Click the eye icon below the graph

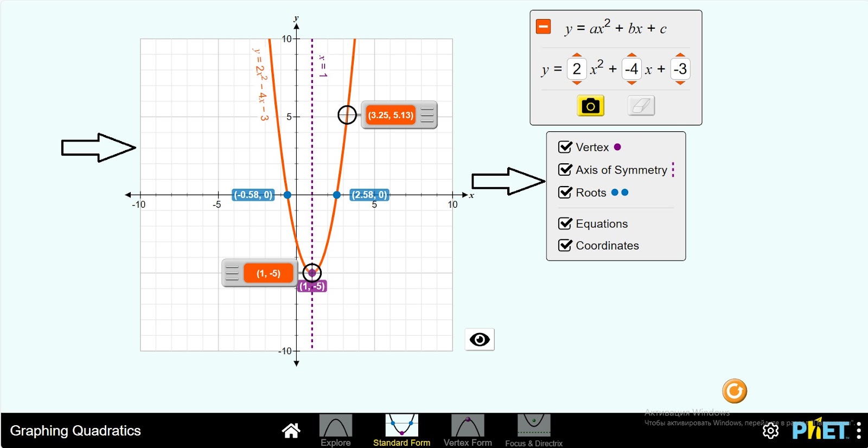[x=480, y=340]
